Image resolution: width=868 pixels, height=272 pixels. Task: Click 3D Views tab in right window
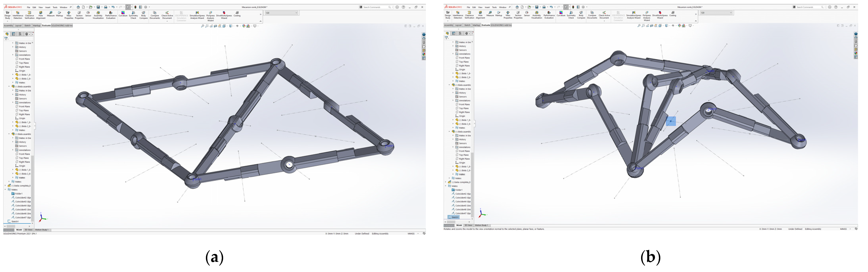point(468,225)
